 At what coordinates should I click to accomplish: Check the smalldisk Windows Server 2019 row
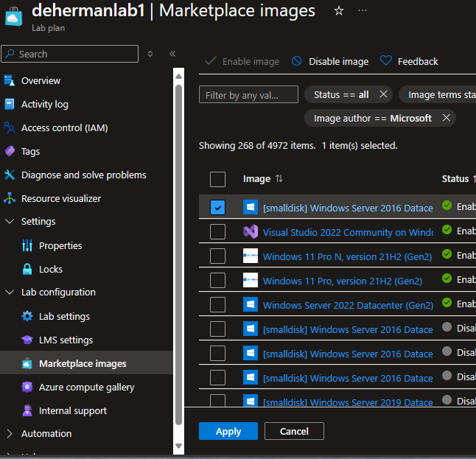(x=217, y=400)
